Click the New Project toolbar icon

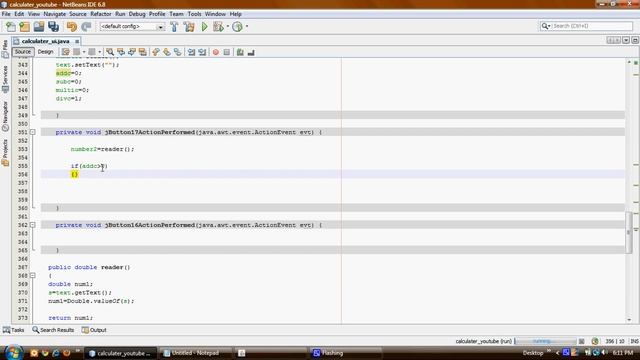[24, 27]
